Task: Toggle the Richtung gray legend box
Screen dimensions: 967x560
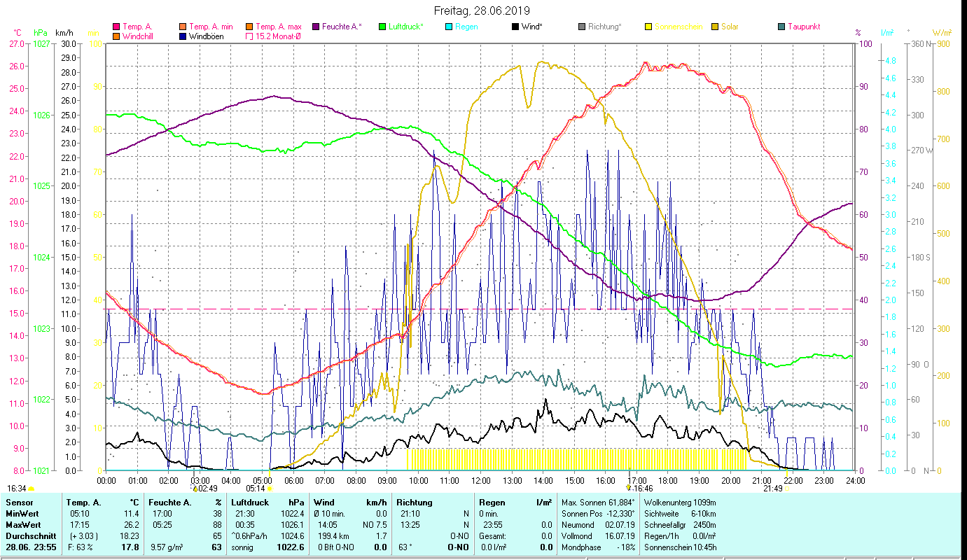Action: [x=582, y=27]
